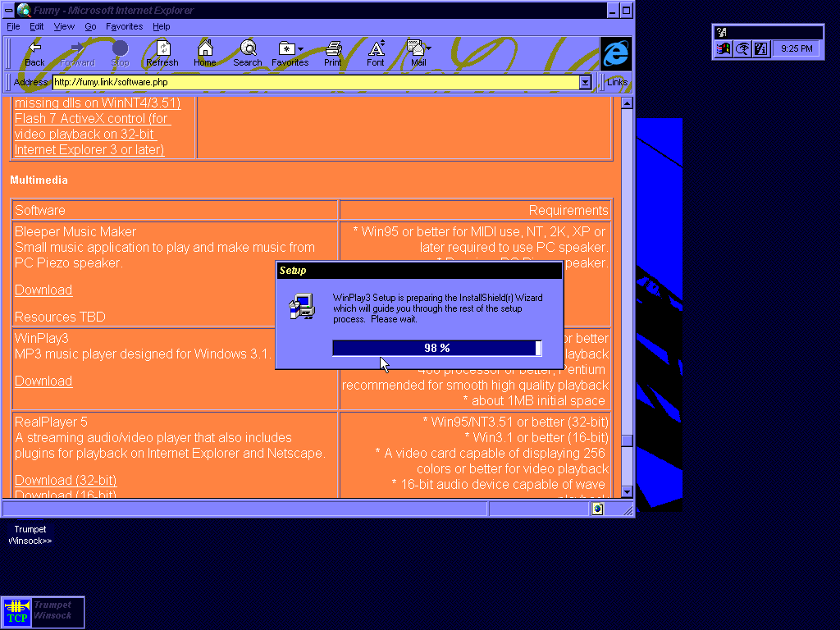Click the 9:25 PM clock
Viewport: 840px width, 630px height.
(x=797, y=48)
